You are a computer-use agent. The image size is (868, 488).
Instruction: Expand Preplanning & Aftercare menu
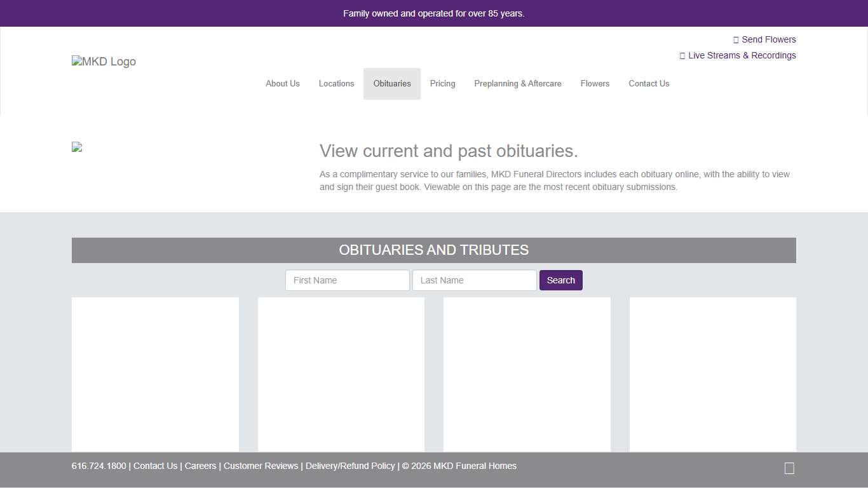[517, 83]
